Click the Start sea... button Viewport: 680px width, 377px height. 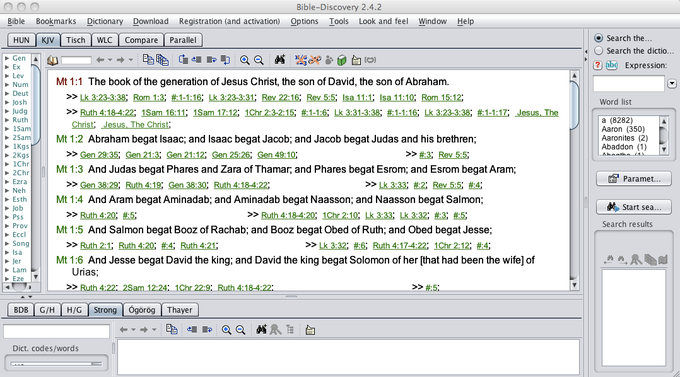tap(634, 207)
